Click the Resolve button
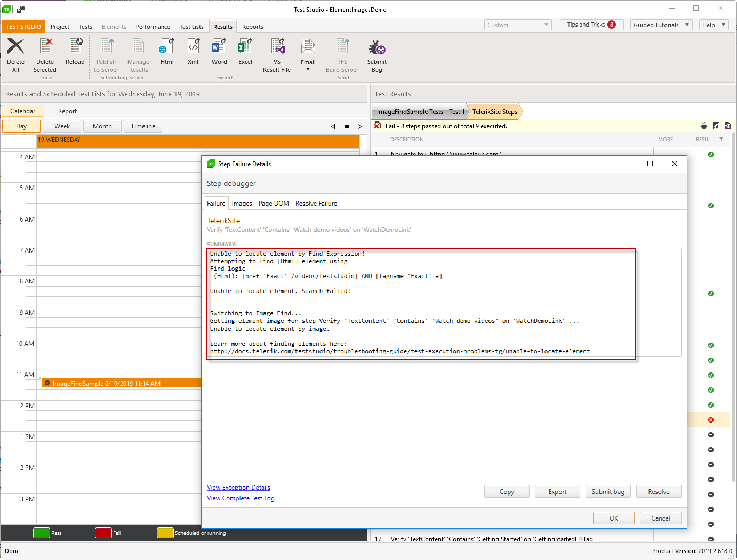The width and height of the screenshot is (737, 560). (659, 492)
